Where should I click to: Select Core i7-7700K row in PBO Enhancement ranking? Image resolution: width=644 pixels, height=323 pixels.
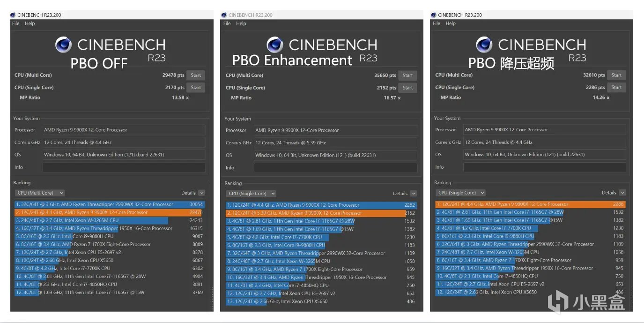click(321, 237)
